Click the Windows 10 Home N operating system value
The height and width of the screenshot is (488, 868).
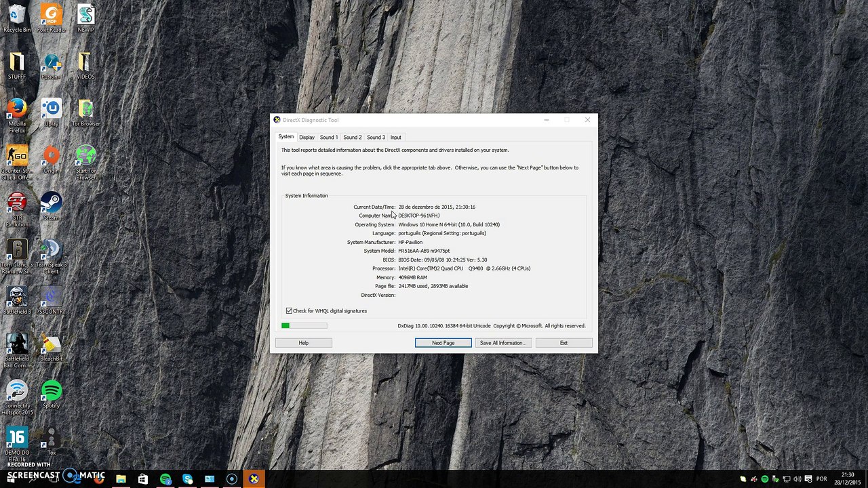tap(449, 224)
